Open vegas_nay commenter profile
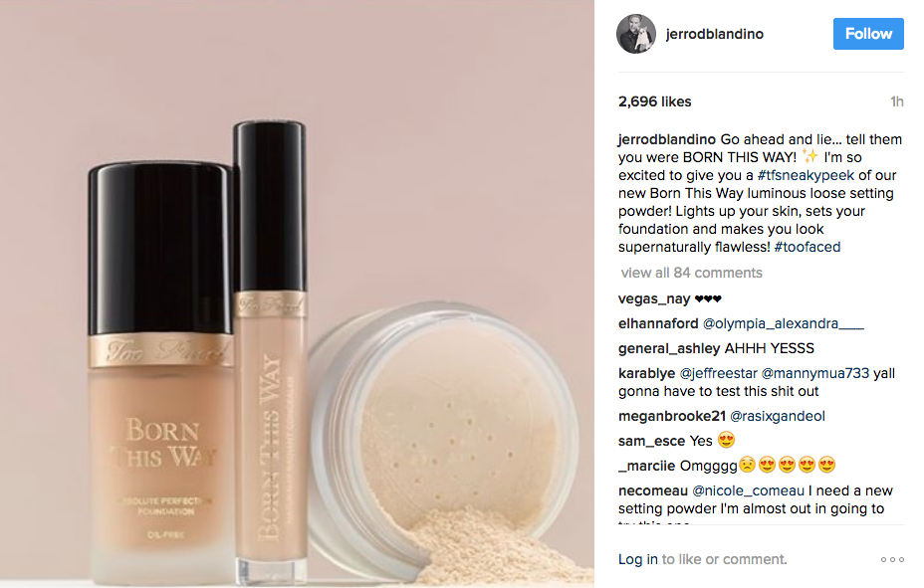Image resolution: width=924 pixels, height=588 pixels. tap(653, 299)
